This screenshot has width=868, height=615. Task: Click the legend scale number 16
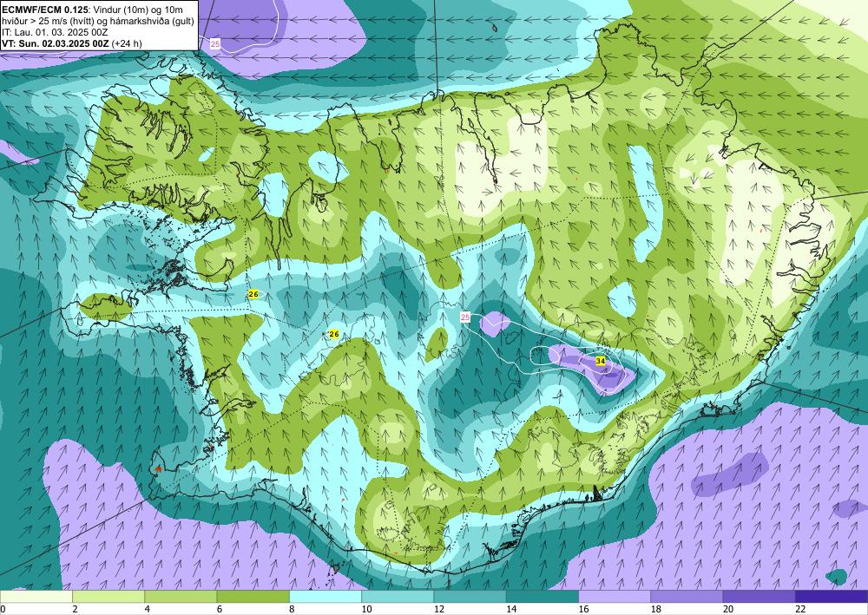click(583, 609)
